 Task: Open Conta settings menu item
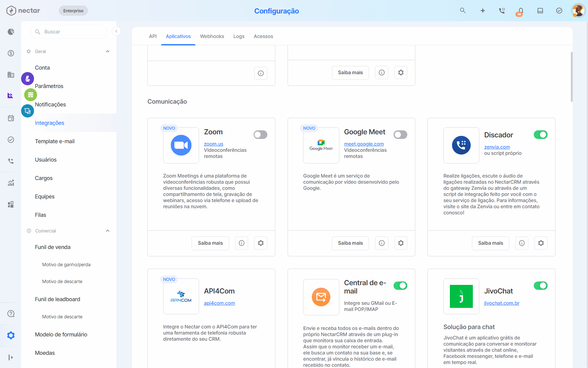pos(42,67)
